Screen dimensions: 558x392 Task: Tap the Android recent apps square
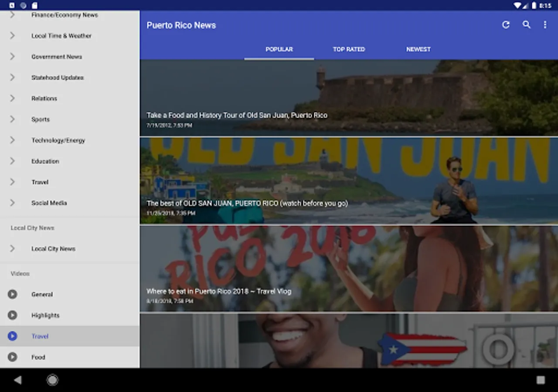click(x=541, y=380)
